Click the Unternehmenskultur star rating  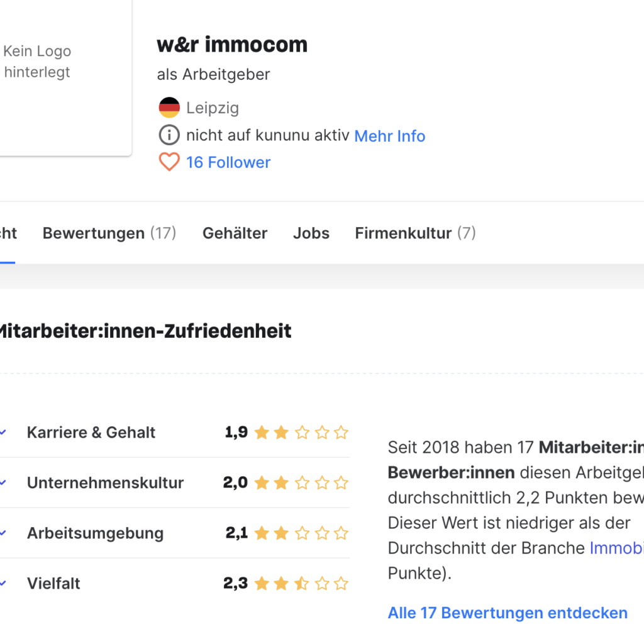click(x=301, y=483)
